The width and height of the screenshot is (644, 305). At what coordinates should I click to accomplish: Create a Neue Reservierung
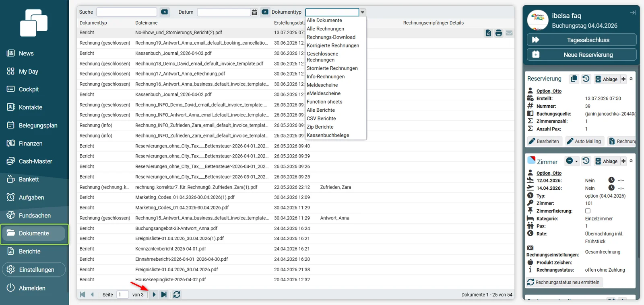[x=582, y=55]
